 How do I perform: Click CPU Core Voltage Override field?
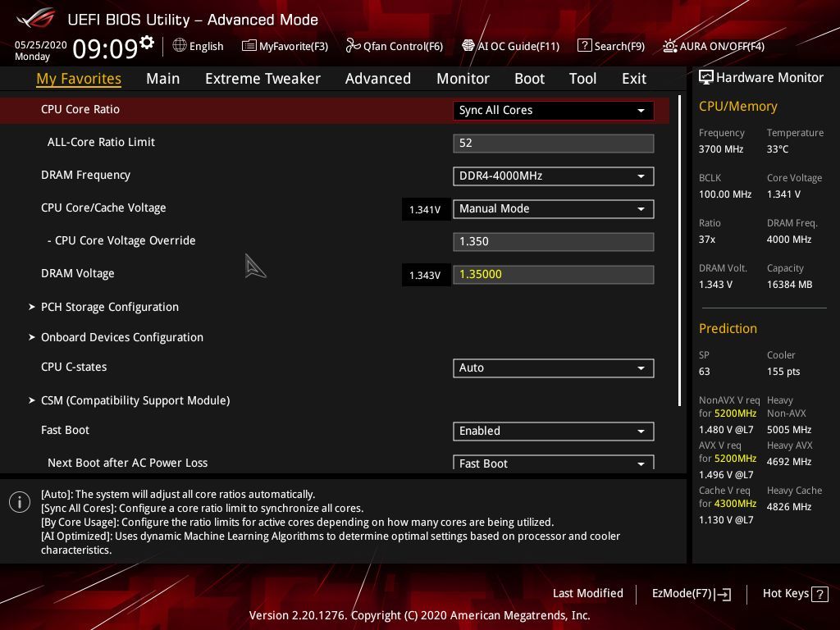[554, 242]
